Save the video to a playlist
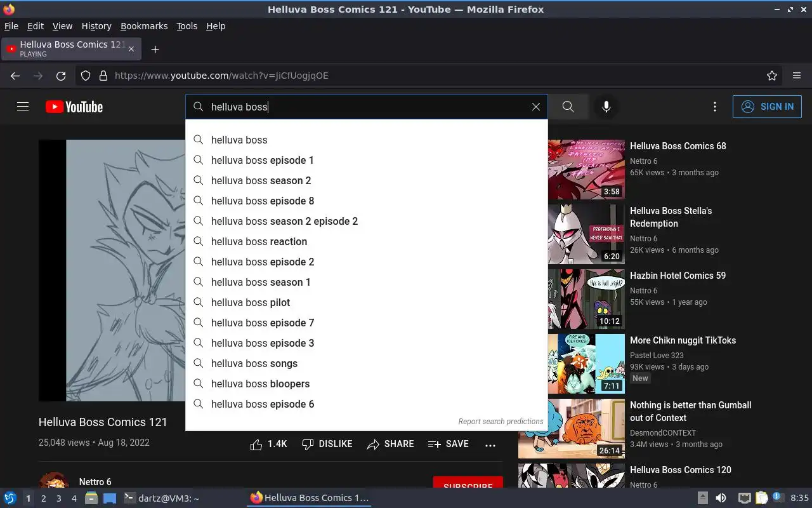Image resolution: width=812 pixels, height=508 pixels. 449,444
